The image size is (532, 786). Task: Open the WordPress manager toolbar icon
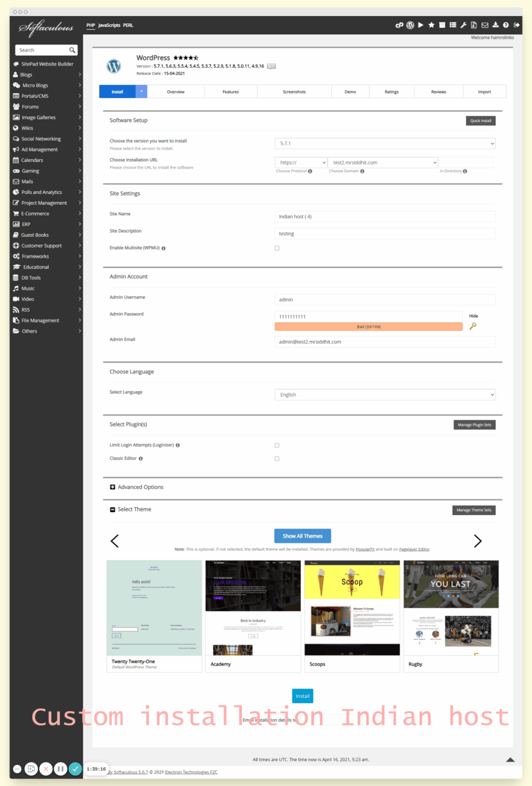point(410,25)
